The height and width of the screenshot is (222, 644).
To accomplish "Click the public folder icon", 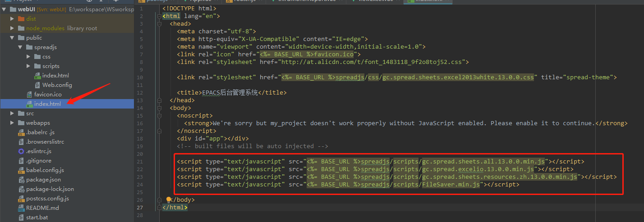I will pos(21,38).
